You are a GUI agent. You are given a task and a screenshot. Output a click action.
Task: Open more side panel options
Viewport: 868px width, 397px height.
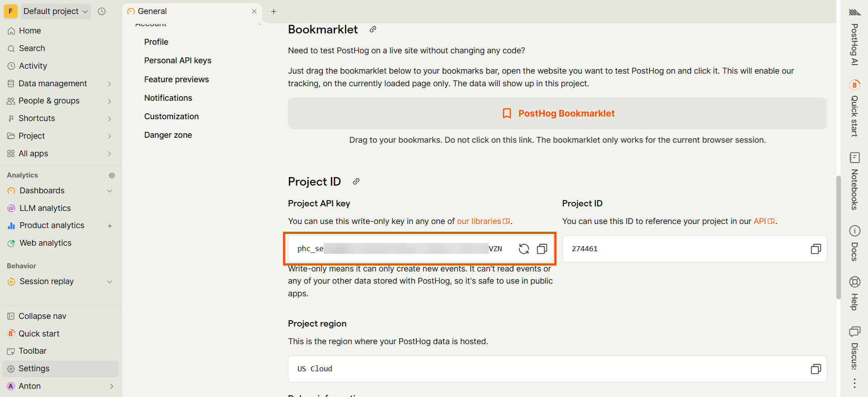[854, 383]
